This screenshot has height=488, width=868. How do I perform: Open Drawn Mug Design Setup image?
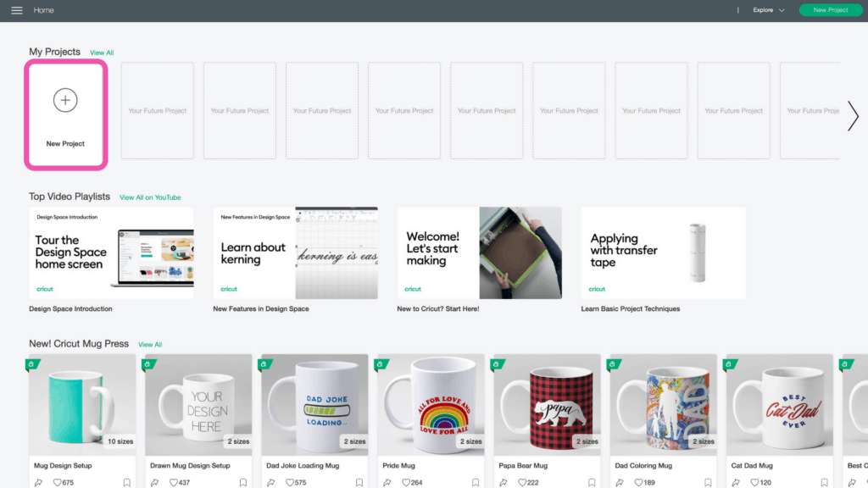tap(198, 405)
